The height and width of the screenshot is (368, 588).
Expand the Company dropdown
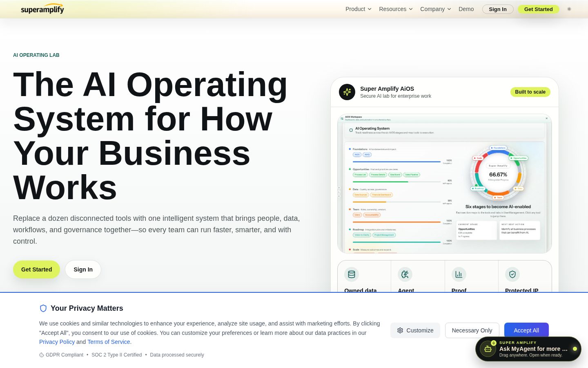pyautogui.click(x=436, y=9)
